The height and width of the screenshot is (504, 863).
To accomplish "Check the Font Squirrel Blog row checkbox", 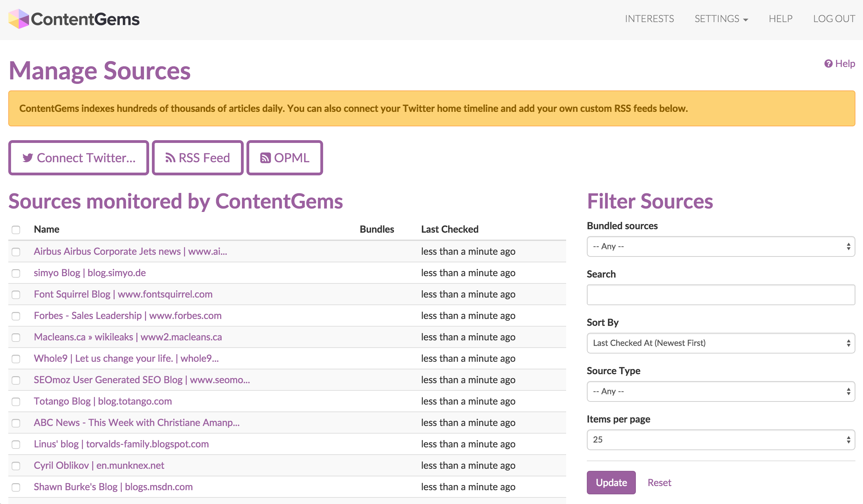I will (x=16, y=295).
